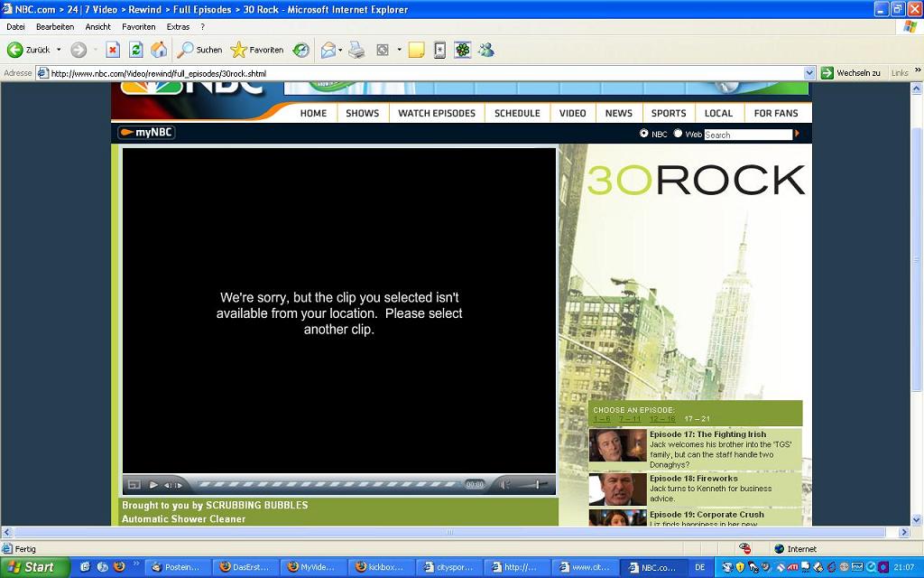Open the NEWS nav tab

[x=619, y=113]
